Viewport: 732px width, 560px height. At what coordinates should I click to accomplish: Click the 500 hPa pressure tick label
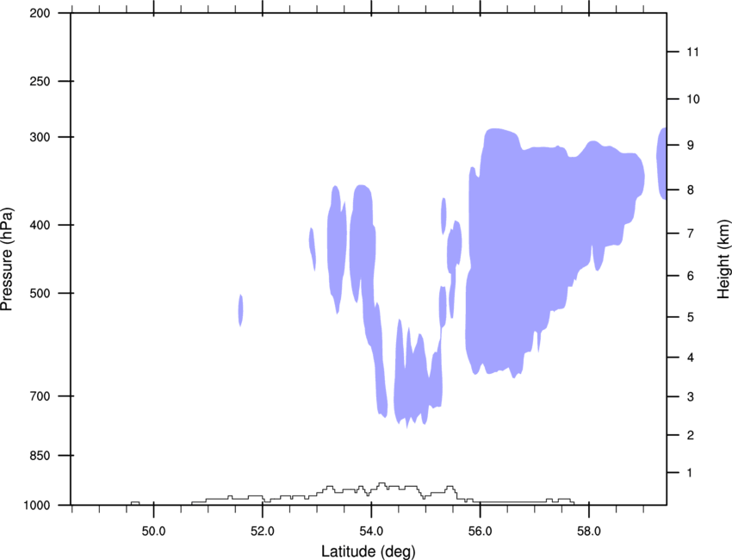click(x=40, y=293)
